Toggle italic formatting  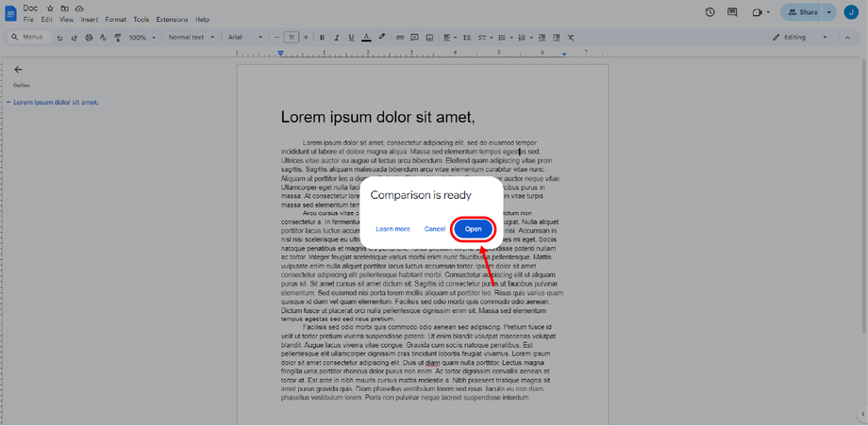(x=336, y=38)
